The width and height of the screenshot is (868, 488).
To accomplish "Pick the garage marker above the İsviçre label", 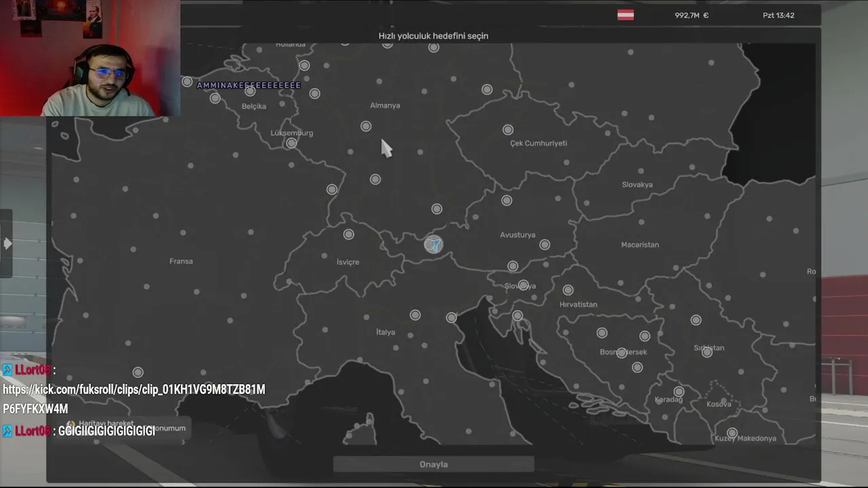I will point(349,235).
